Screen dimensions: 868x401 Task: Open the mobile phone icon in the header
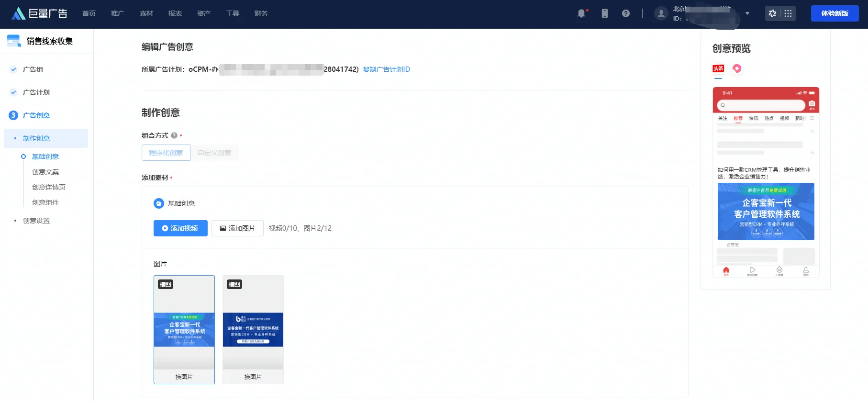[605, 13]
